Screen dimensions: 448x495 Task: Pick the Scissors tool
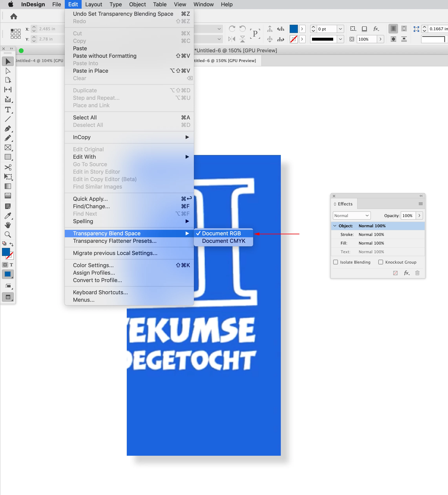pos(8,167)
